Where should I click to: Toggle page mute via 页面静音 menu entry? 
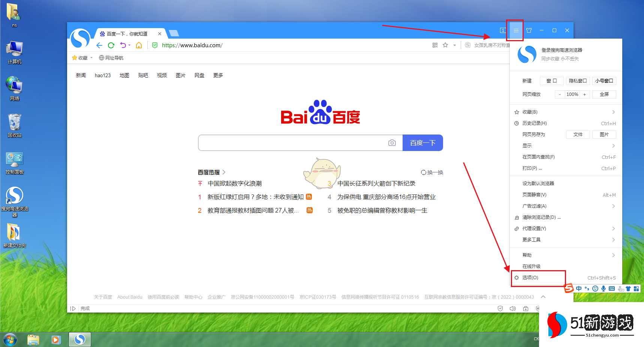click(x=534, y=194)
